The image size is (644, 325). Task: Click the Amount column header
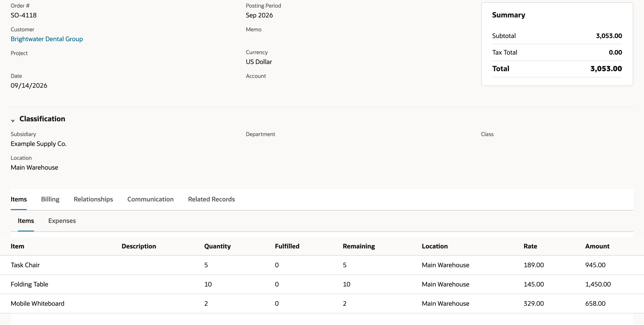(x=597, y=246)
